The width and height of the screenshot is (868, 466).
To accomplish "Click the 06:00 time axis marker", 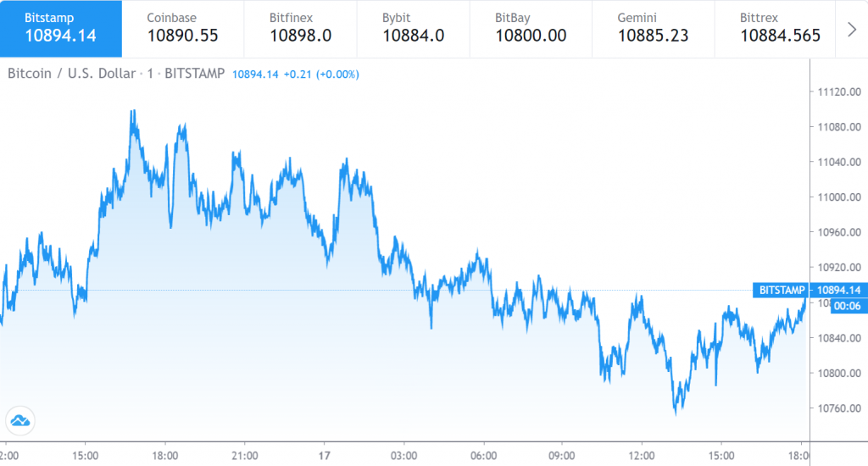I will [x=483, y=453].
